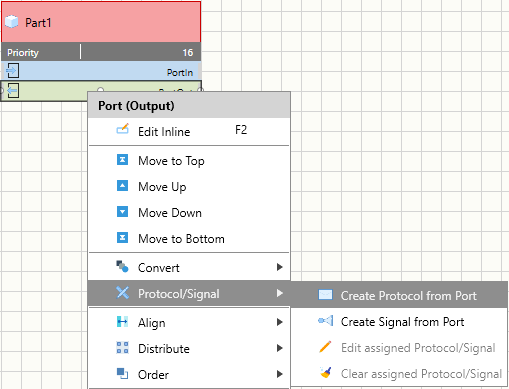Screen dimensions: 509x389
Task: Click the Part1 cube icon
Action: pos(12,22)
